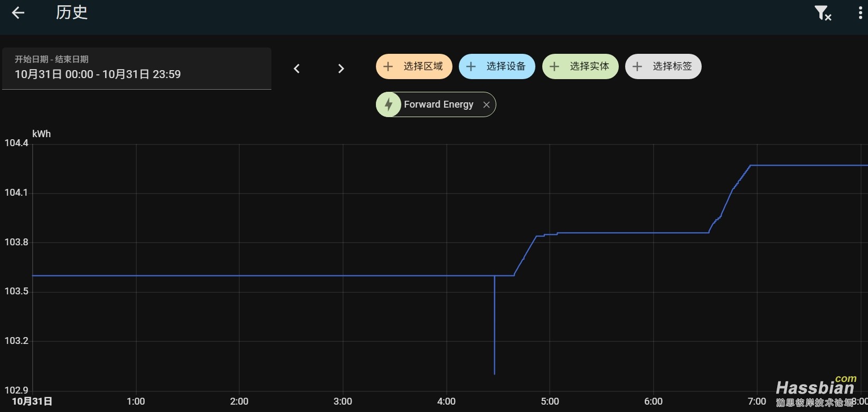This screenshot has height=412, width=868.
Task: Remove the Forward Energy chip
Action: click(x=486, y=105)
